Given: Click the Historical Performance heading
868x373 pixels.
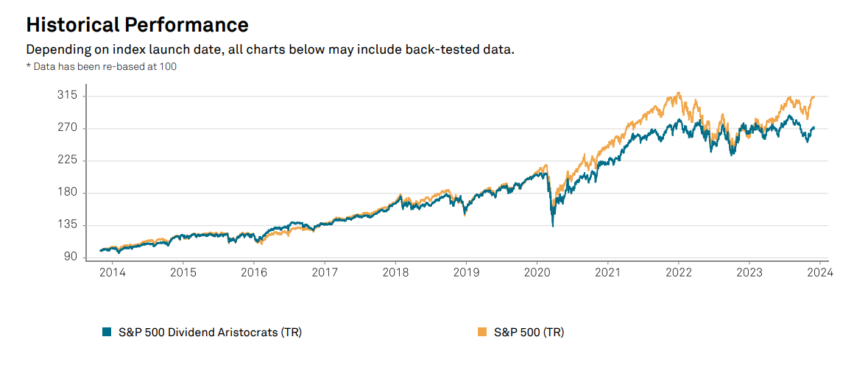Looking at the screenshot, I should [x=137, y=25].
